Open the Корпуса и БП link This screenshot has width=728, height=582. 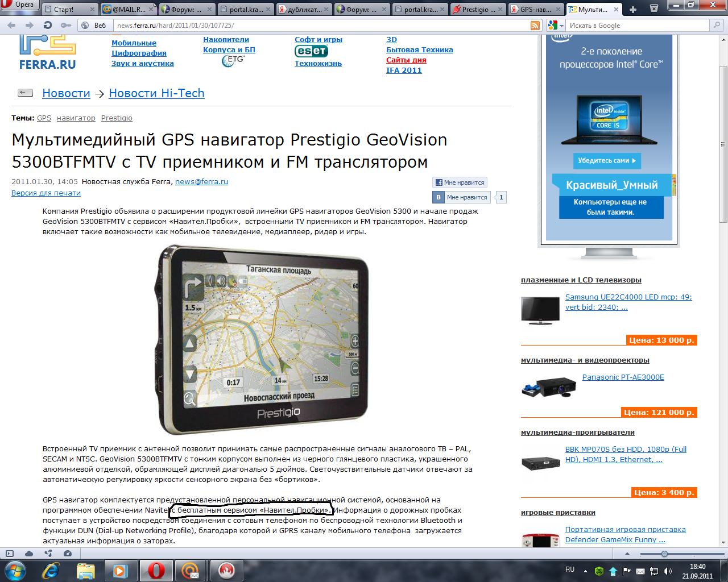[x=229, y=50]
